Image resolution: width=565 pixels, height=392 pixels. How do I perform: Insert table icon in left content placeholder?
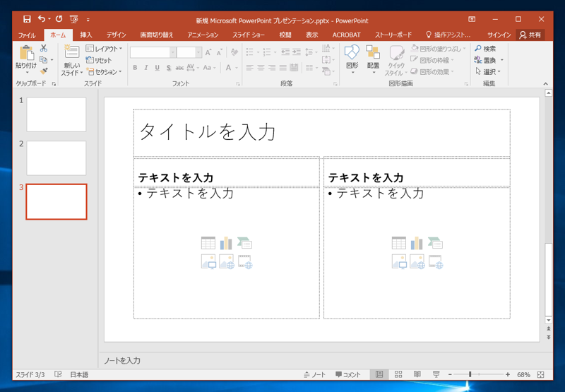coord(208,244)
